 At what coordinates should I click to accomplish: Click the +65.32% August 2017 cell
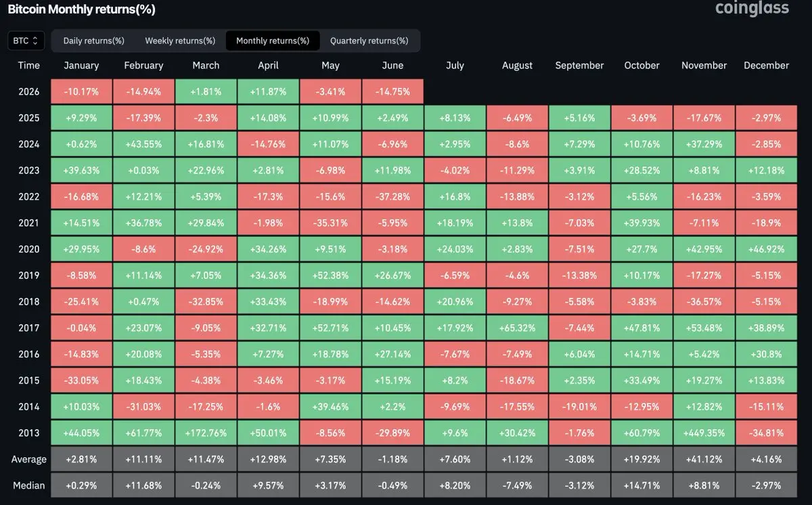(517, 328)
